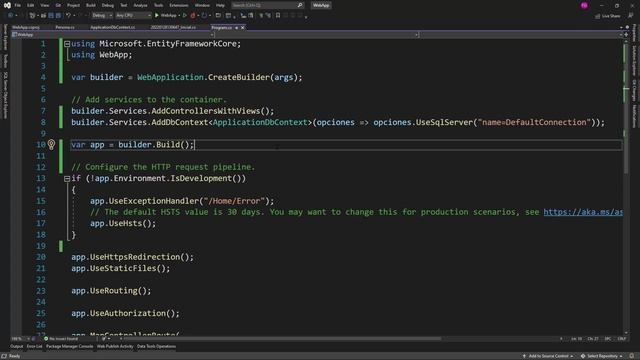Click the horizontal scrollbar of the editor
This screenshot has width=640, height=360.
click(282, 338)
